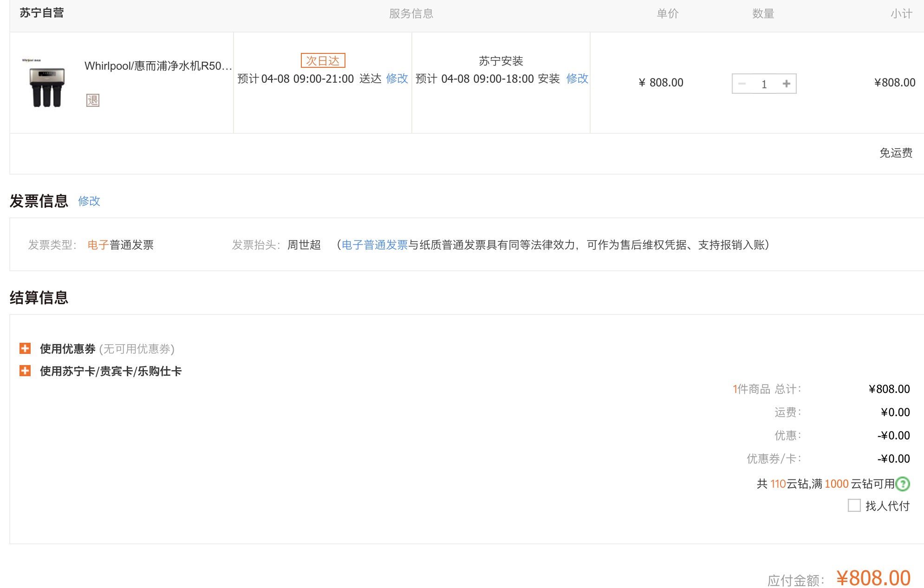The image size is (924, 588).
Task: Modify the 04-08 09:00-21:00 delivery time
Action: tap(397, 78)
